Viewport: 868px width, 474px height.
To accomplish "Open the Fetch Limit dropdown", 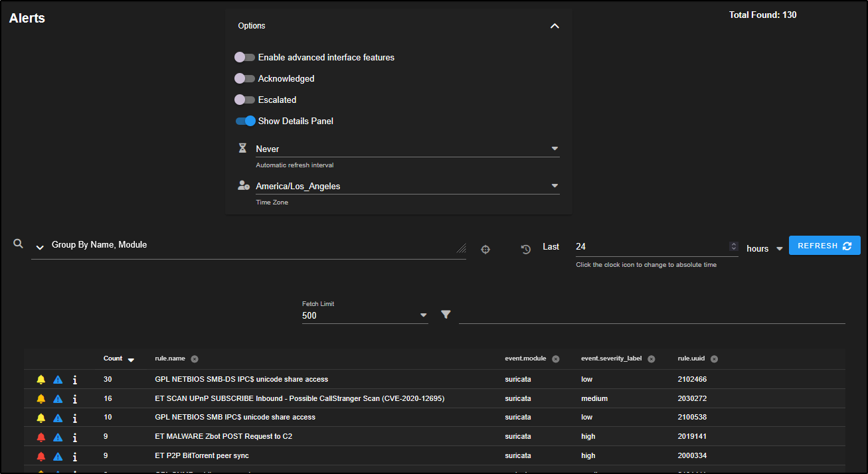I will (x=365, y=315).
